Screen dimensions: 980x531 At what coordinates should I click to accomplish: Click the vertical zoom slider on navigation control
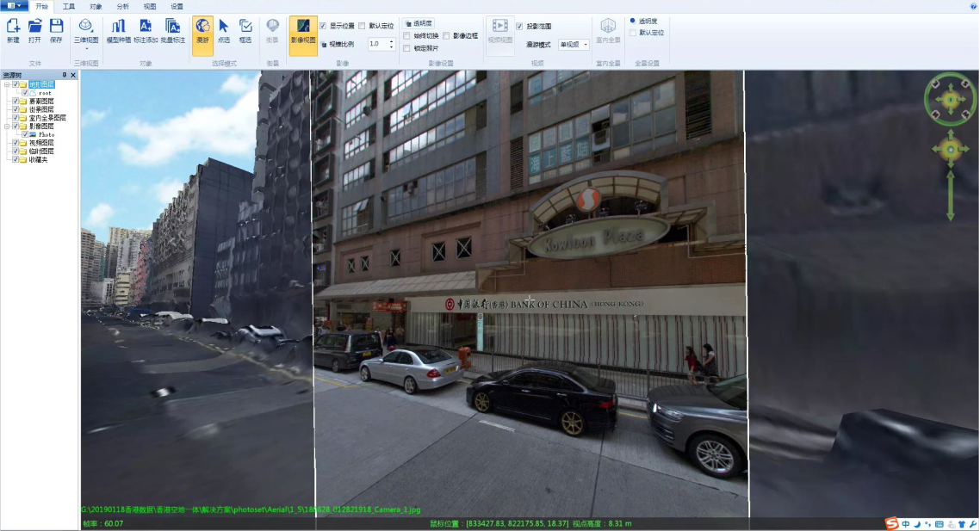(951, 195)
